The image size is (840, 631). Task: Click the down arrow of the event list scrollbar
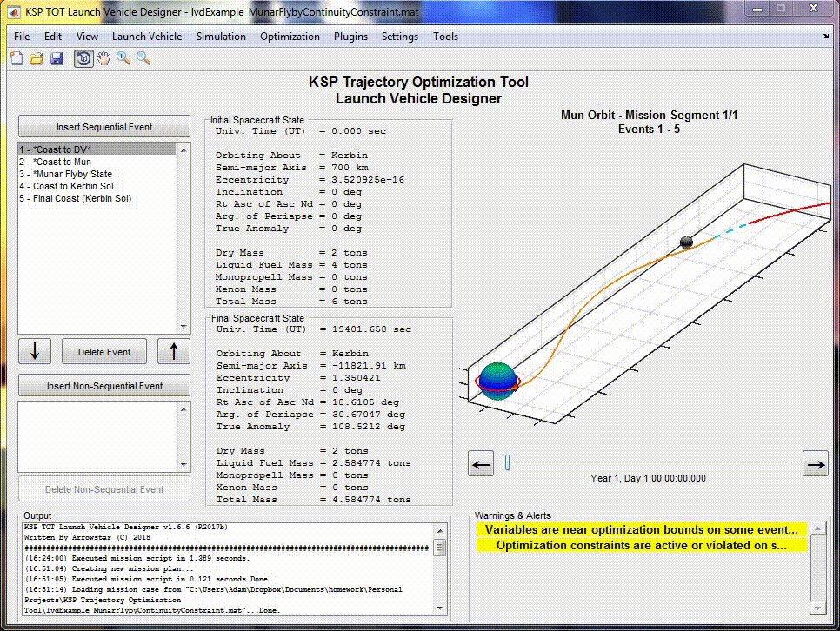coord(183,326)
